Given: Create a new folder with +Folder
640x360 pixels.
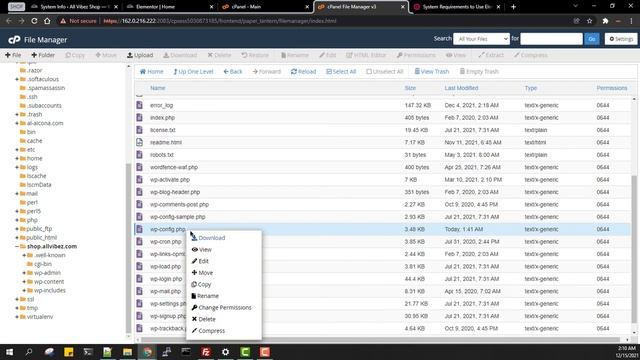Looking at the screenshot, I should coord(43,55).
